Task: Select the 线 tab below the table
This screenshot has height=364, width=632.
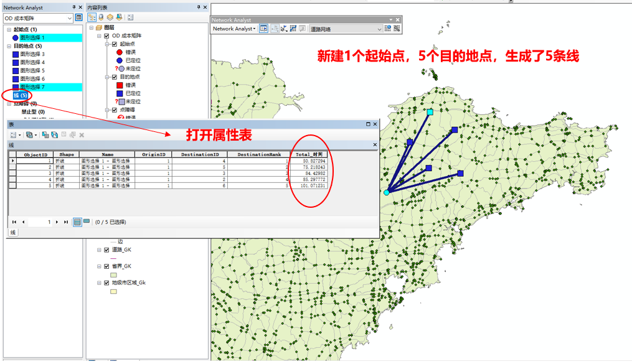Action: [x=13, y=232]
